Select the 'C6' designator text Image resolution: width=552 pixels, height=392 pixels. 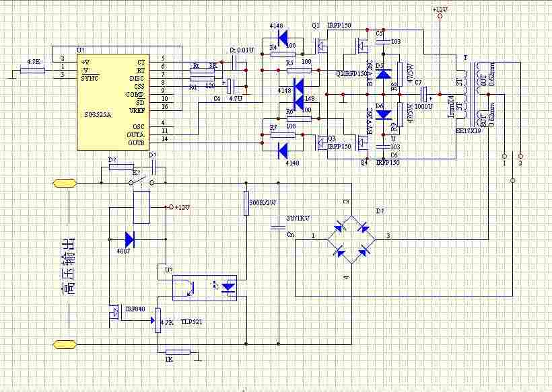coord(394,155)
